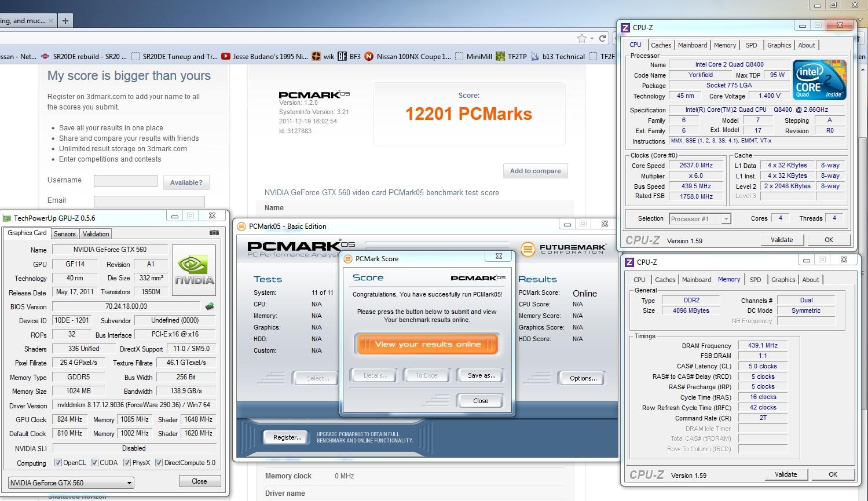Click the Intel Core 2 Quad logo
Image resolution: width=868 pixels, height=501 pixels.
tap(819, 80)
